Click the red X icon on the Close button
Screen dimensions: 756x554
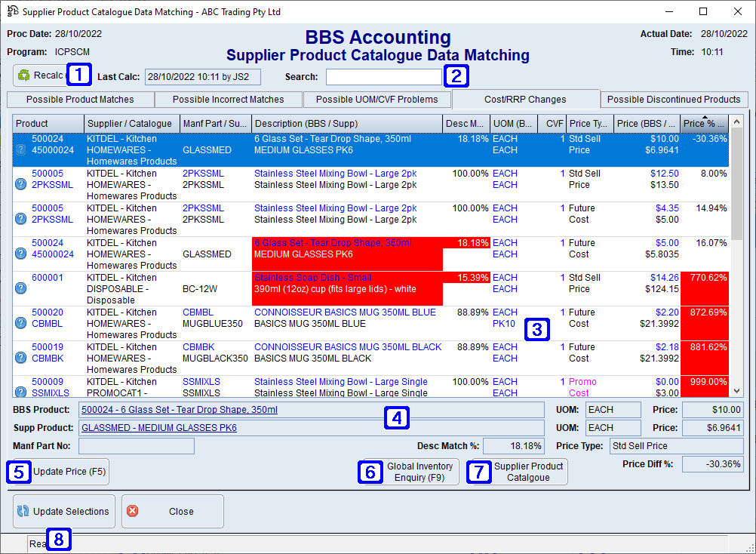134,511
